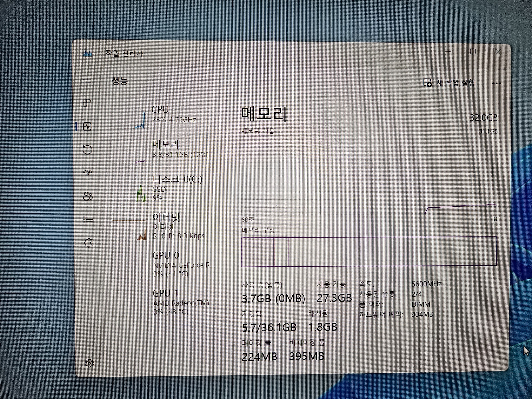Open the Settings gear icon
The width and height of the screenshot is (532, 399).
point(90,363)
